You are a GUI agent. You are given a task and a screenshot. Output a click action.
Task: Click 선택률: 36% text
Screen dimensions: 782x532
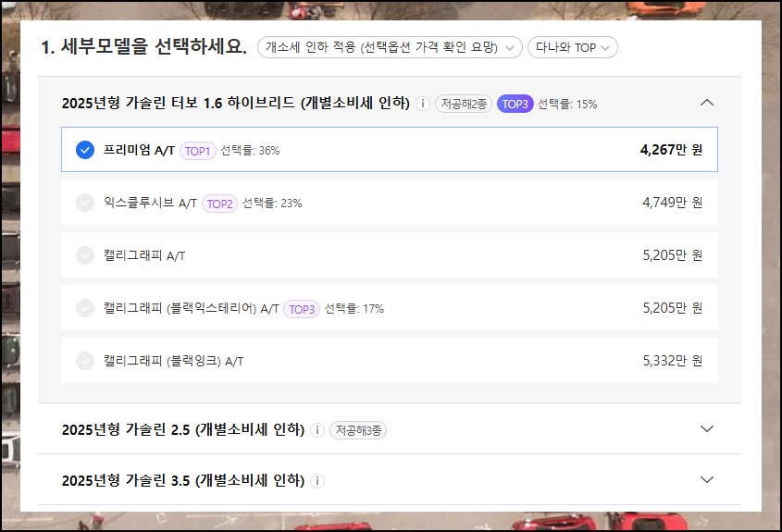click(250, 151)
